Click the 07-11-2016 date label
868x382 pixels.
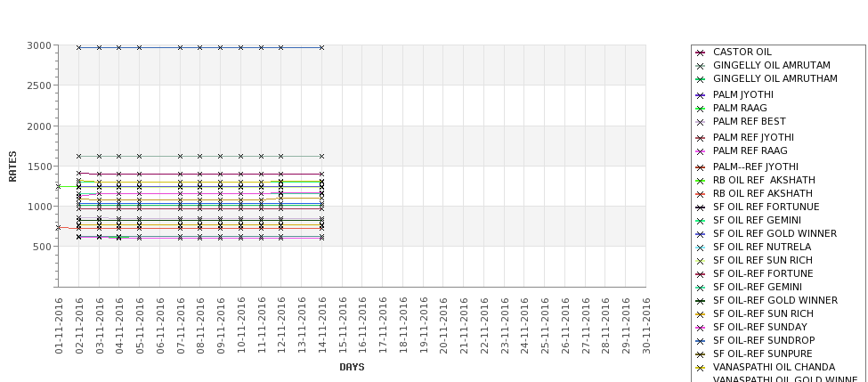181,326
